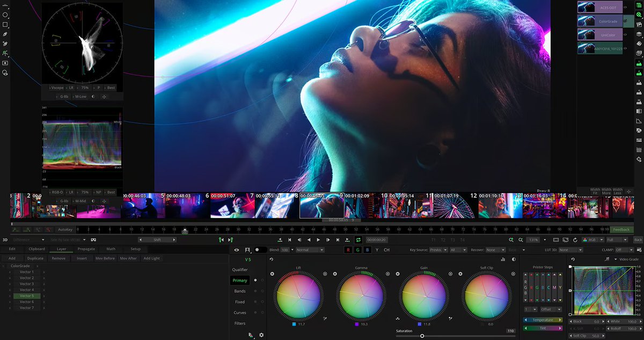This screenshot has width=644, height=340.
Task: Switch to the Clipboard tab
Action: point(36,249)
